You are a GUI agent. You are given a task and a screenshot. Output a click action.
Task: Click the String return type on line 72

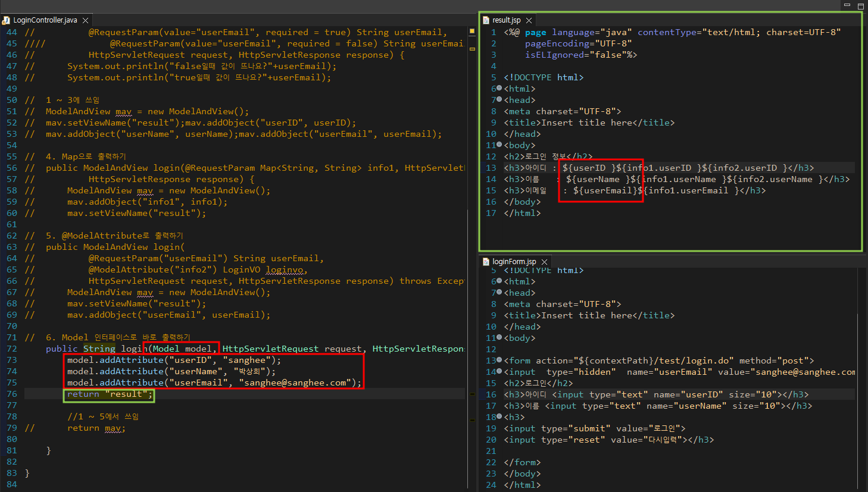click(x=99, y=349)
